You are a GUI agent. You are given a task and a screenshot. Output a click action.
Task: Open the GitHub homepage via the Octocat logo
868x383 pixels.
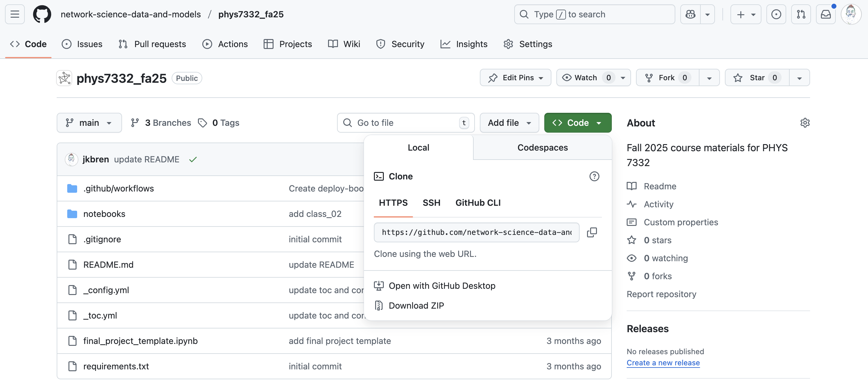point(42,14)
